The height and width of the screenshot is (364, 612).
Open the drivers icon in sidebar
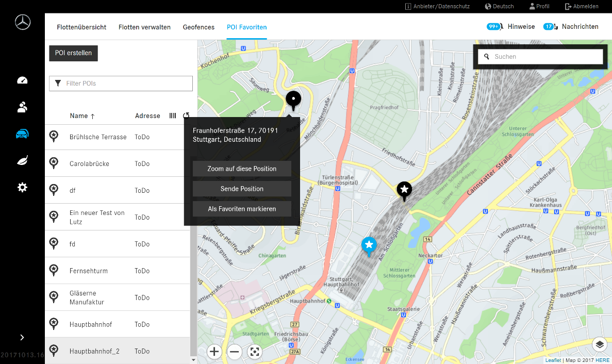(x=22, y=107)
